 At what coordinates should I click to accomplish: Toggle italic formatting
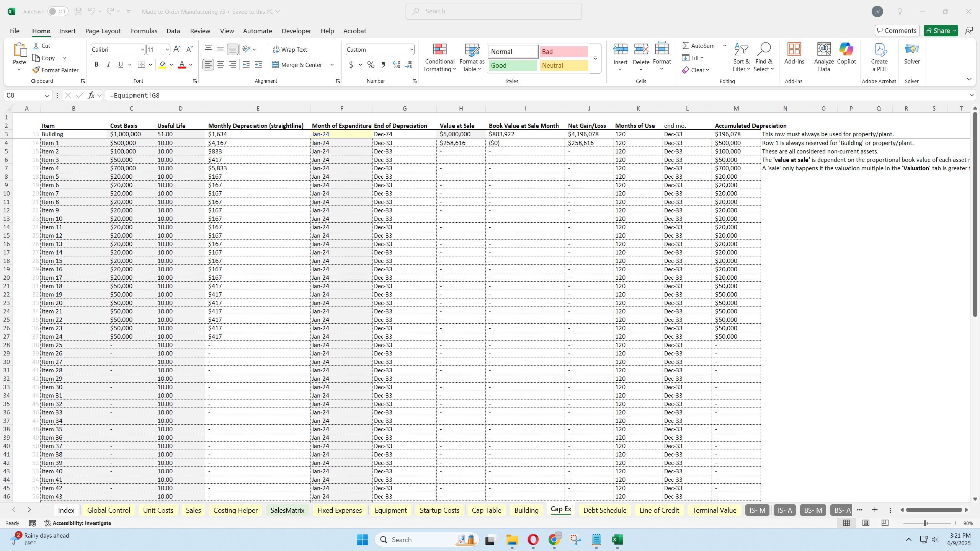coord(108,65)
